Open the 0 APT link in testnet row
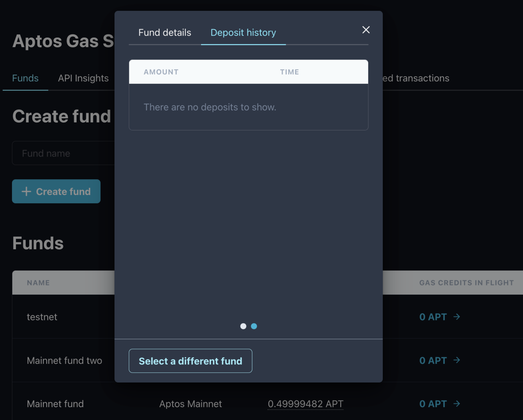This screenshot has width=523, height=420. point(440,317)
